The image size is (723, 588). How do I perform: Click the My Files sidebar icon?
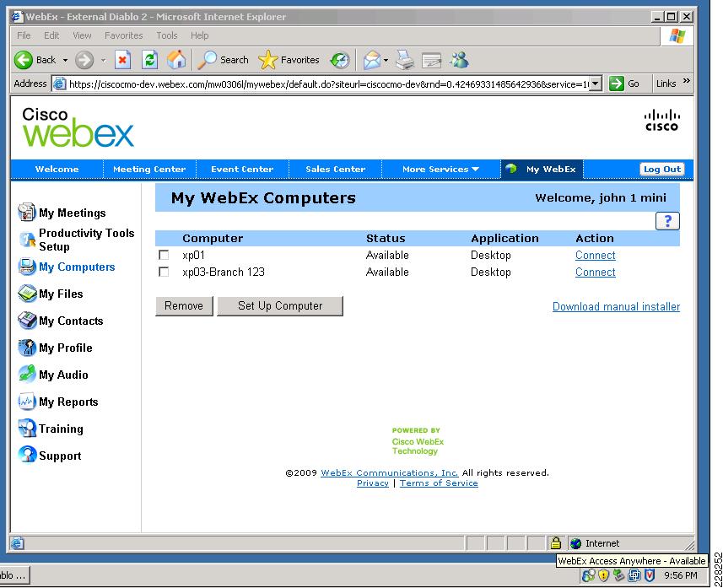click(x=27, y=294)
